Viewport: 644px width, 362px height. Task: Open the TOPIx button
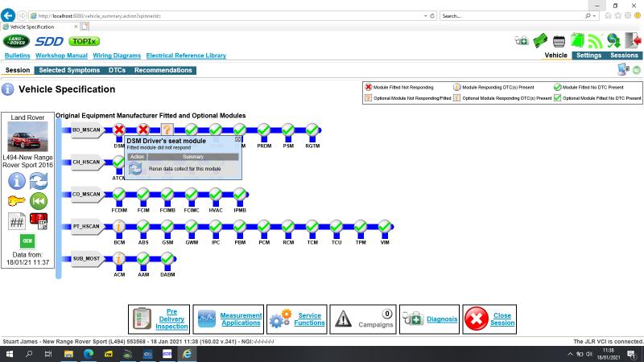[85, 42]
